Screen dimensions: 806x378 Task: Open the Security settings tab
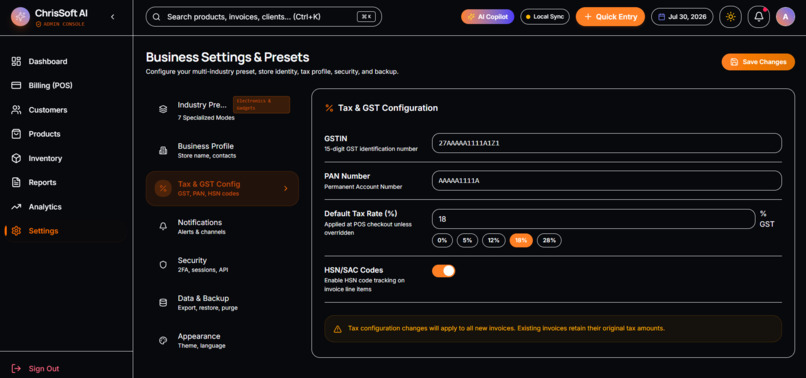pos(223,264)
